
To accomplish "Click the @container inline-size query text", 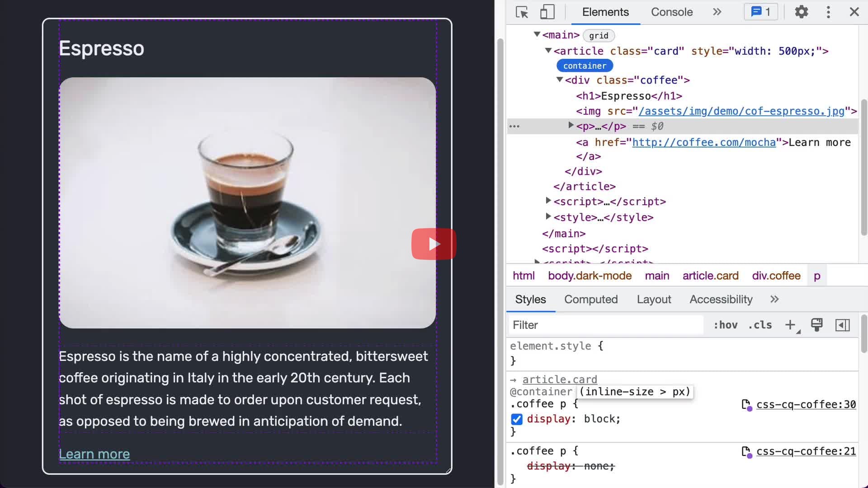I will pos(635,392).
